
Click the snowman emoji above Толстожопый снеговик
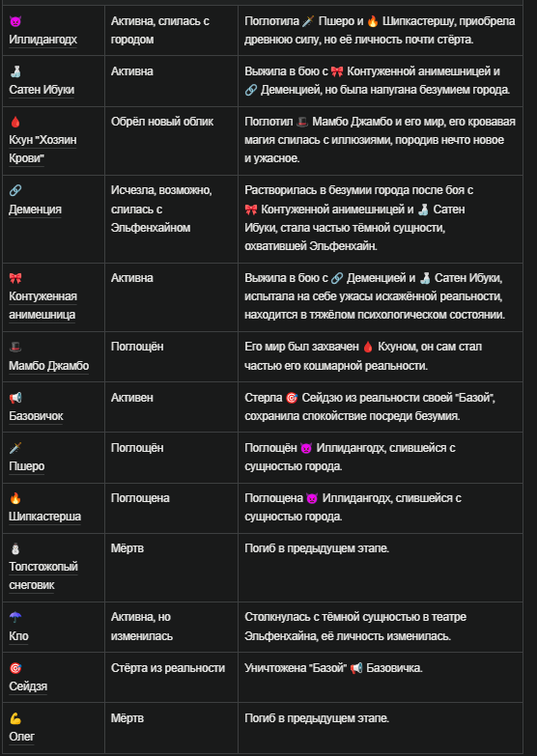15,548
